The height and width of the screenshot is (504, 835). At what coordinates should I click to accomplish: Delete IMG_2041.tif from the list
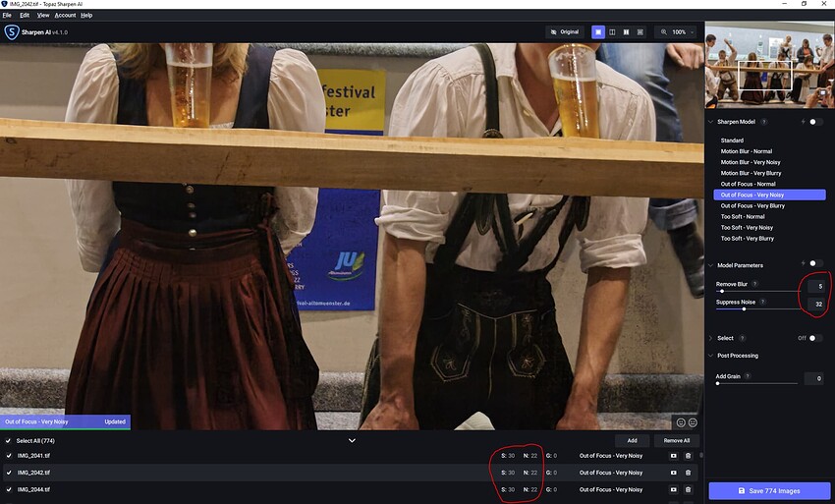(x=688, y=456)
